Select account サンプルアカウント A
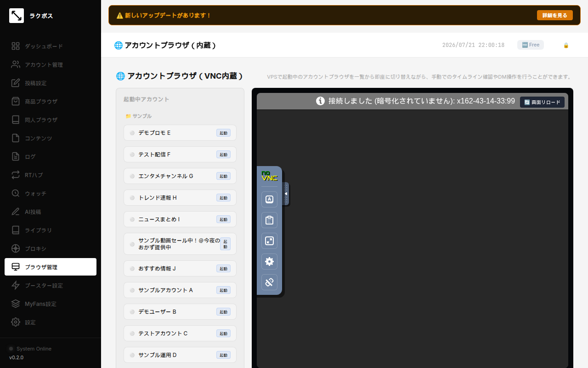The width and height of the screenshot is (588, 368). pyautogui.click(x=180, y=290)
